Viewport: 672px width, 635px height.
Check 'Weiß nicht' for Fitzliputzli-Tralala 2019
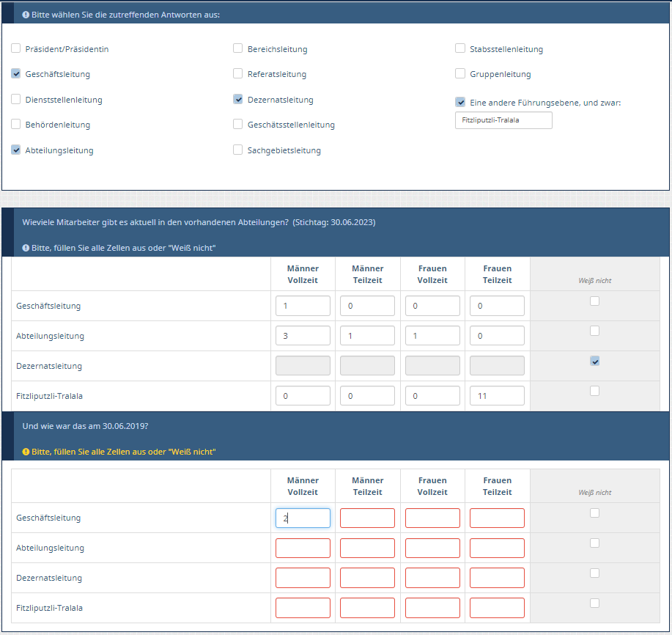(x=594, y=603)
